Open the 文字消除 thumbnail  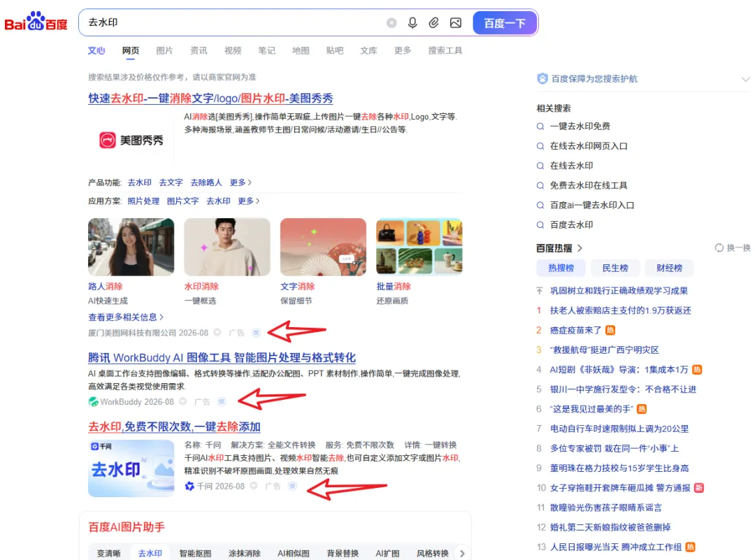tap(323, 247)
